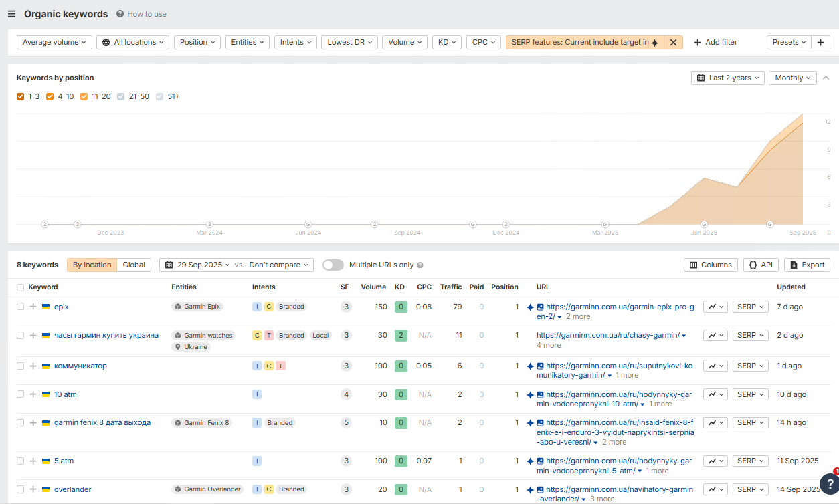839x504 pixels.
Task: Click the Google update marker near Jun 2025
Action: (704, 224)
